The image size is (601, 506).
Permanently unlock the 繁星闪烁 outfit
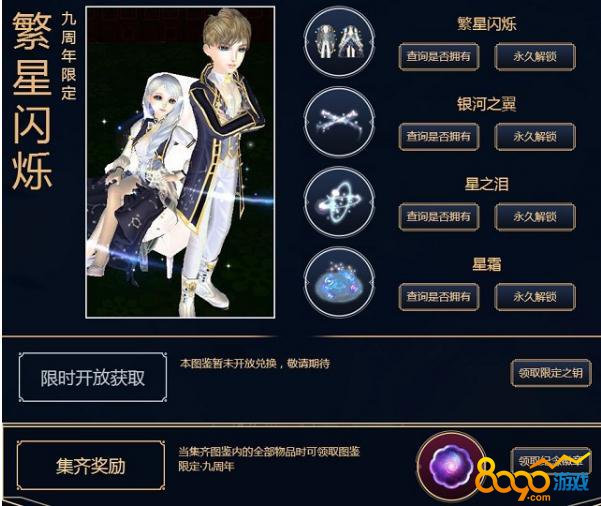click(535, 57)
